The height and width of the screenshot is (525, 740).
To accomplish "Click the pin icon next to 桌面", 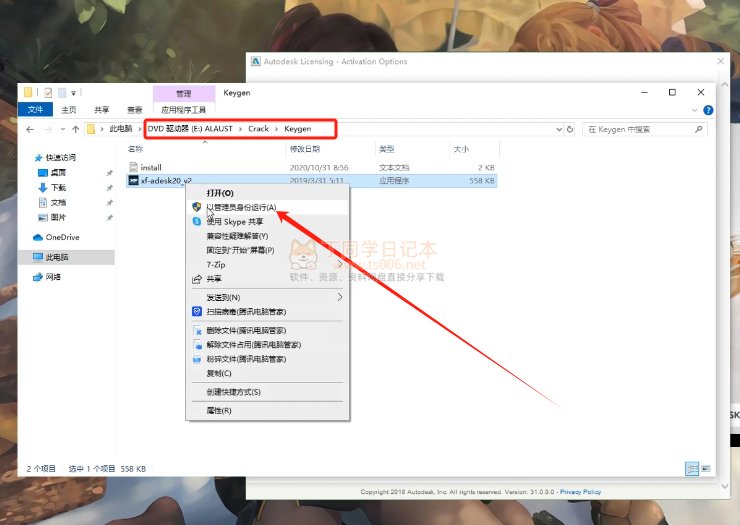I will point(109,173).
